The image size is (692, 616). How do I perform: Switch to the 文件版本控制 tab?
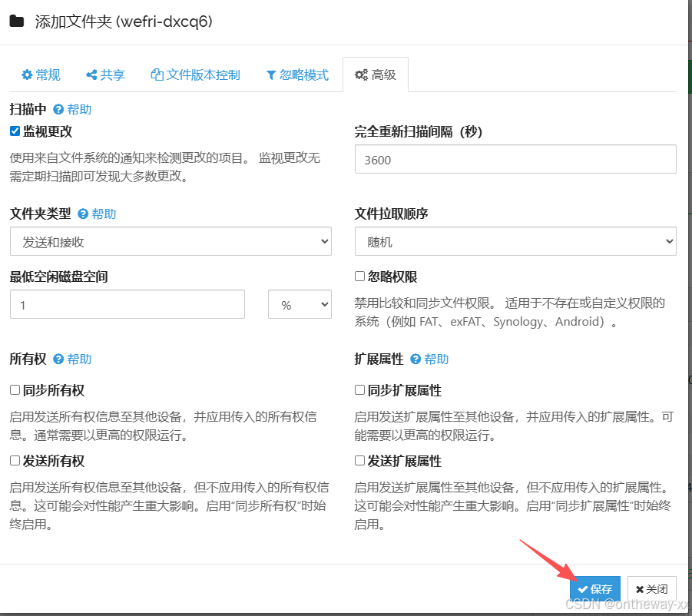coord(195,75)
